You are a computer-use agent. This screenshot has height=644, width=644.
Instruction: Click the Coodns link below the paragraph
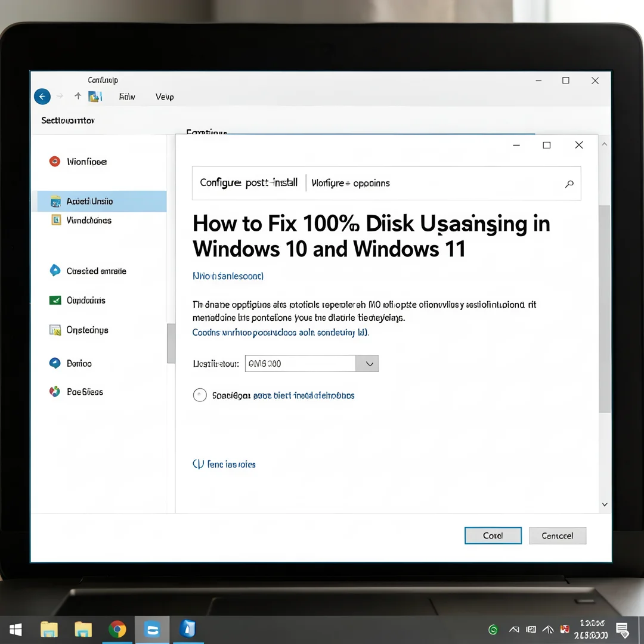coord(281,332)
